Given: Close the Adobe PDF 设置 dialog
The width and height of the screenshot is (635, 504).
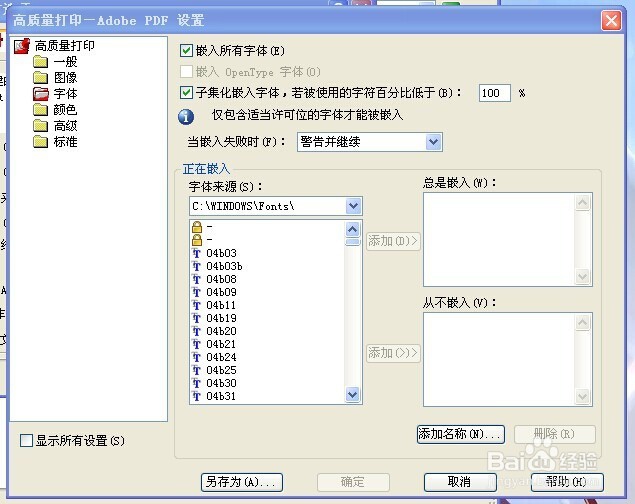Looking at the screenshot, I should (x=612, y=20).
